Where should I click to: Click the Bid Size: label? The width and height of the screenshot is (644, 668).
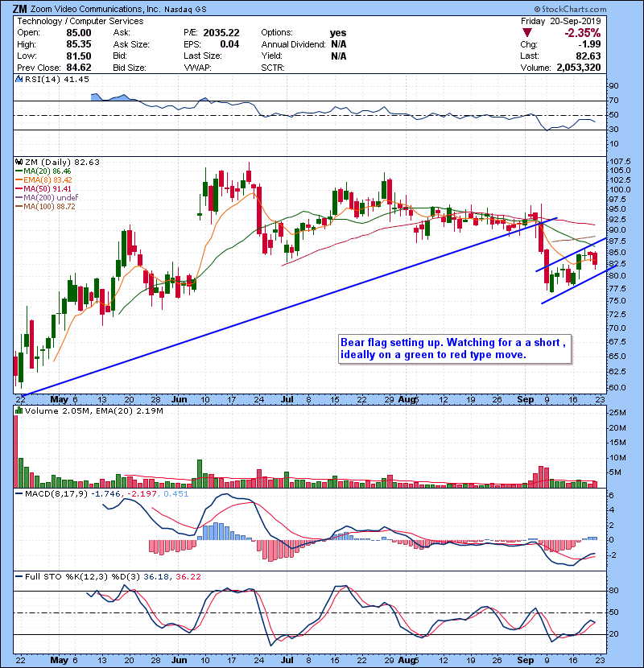[130, 68]
